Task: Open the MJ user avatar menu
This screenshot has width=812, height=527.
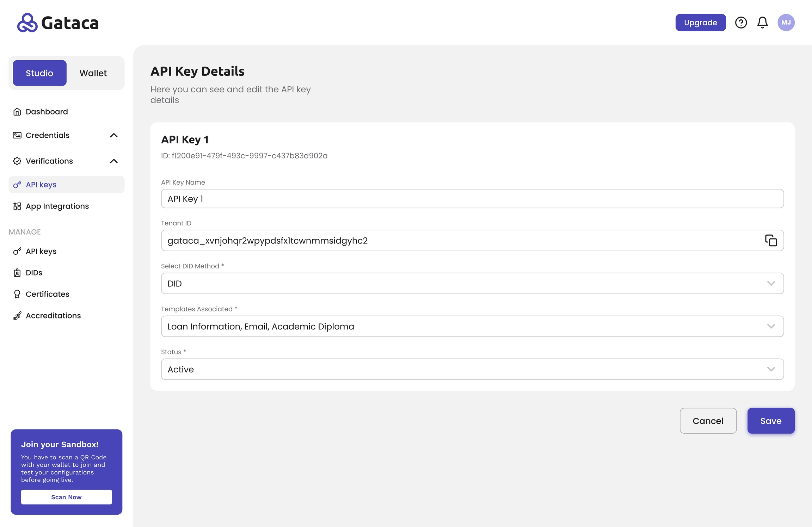Action: [x=786, y=23]
